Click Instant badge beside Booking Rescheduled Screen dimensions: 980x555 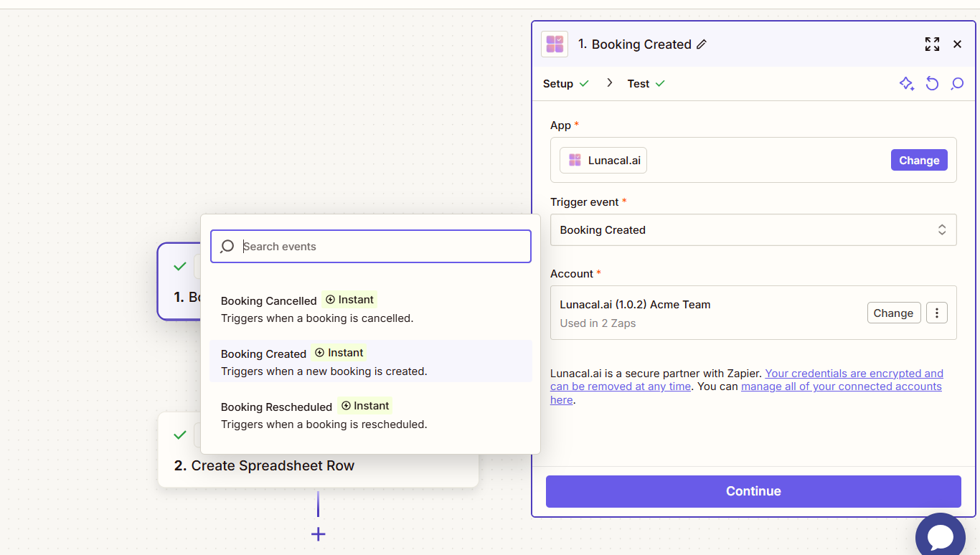[365, 406]
